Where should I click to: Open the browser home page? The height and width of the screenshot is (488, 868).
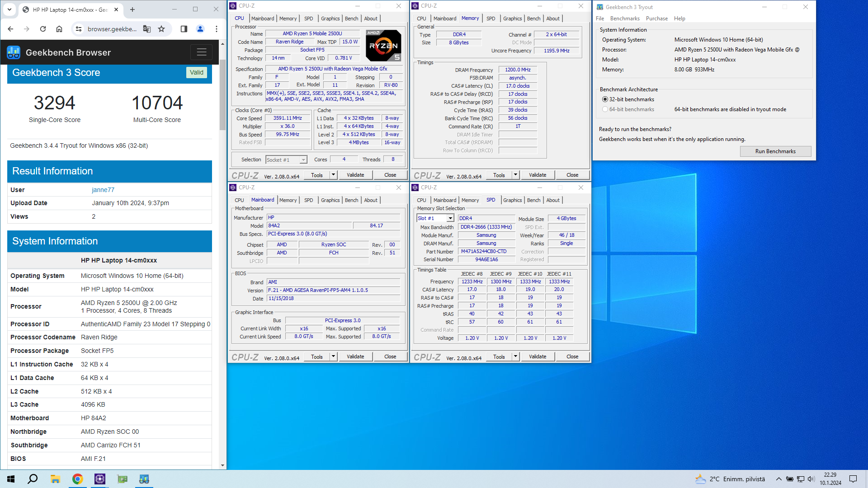coord(59,29)
